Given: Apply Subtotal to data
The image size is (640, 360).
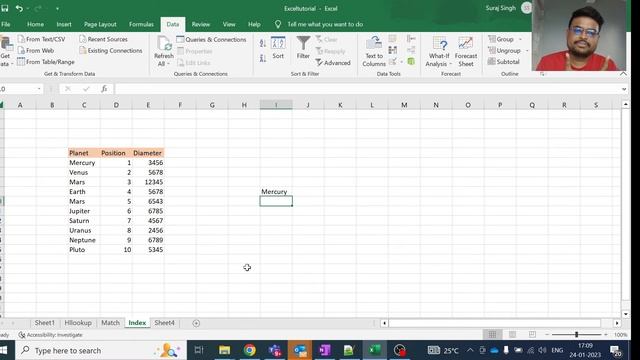Looking at the screenshot, I should [504, 62].
